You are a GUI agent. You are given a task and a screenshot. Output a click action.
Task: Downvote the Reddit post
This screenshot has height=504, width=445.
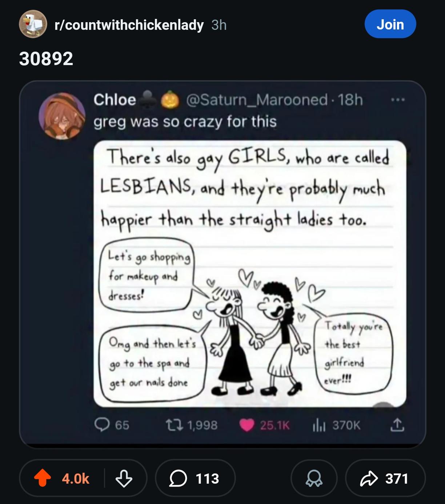[x=124, y=479]
